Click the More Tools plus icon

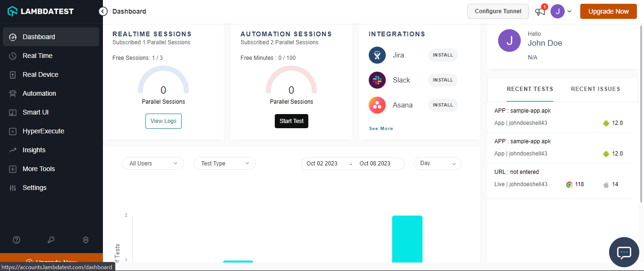coord(13,169)
